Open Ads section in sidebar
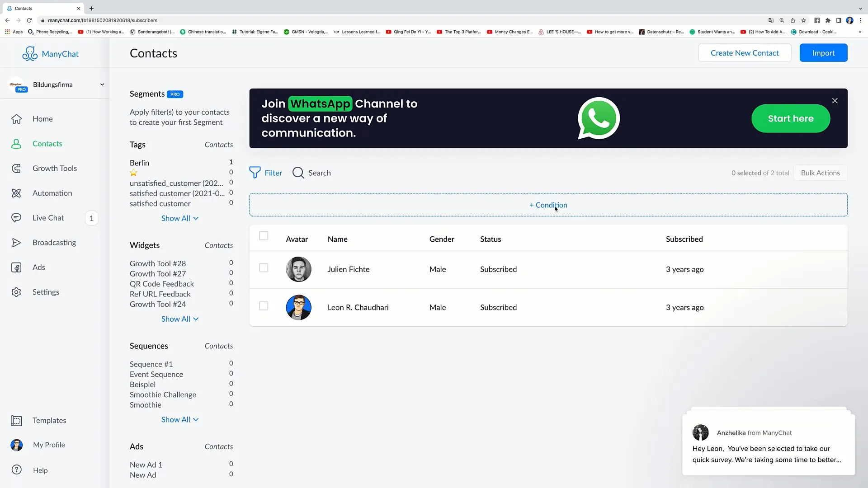This screenshot has width=868, height=488. [x=39, y=267]
